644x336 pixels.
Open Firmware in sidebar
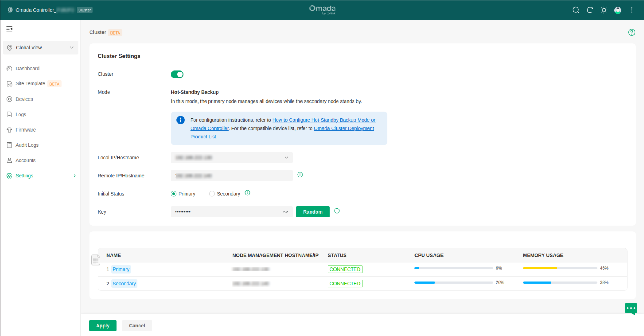[x=25, y=130]
